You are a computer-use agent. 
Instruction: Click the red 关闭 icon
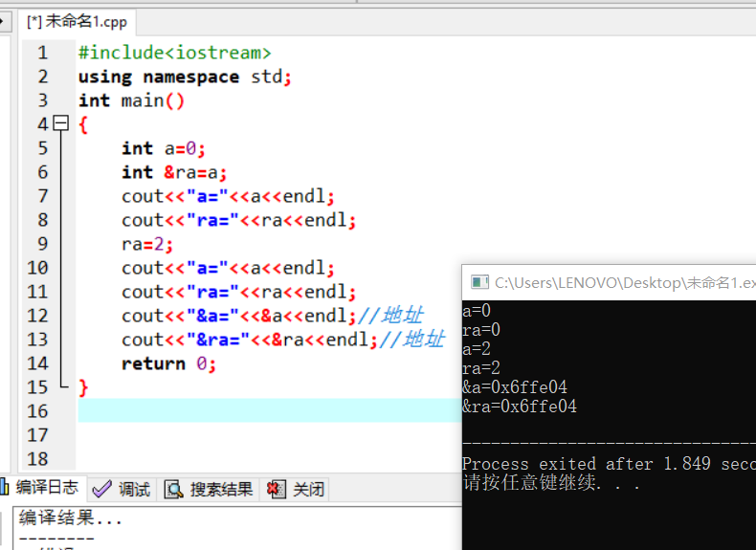coord(277,490)
